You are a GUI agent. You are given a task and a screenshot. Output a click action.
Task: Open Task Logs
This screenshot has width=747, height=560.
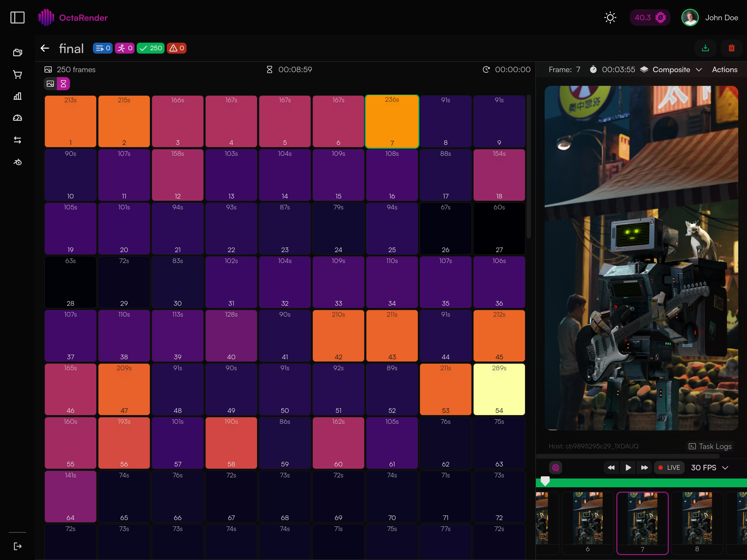coord(710,446)
